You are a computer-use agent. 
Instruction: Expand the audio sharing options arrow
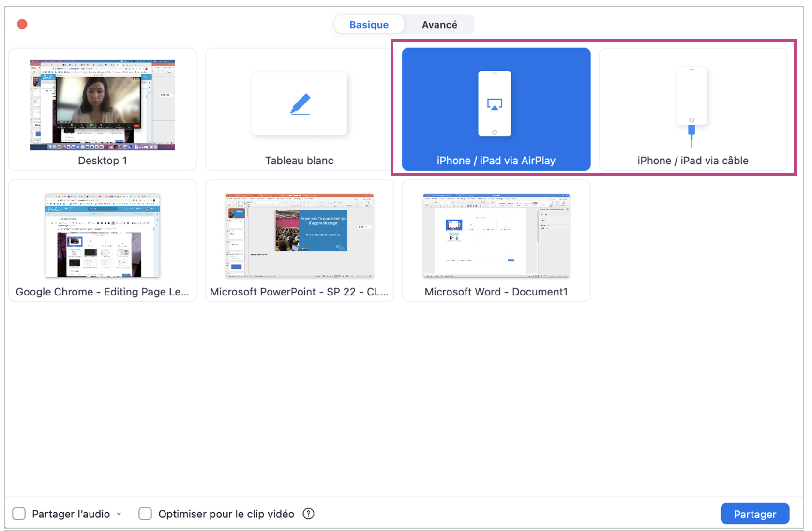(119, 514)
